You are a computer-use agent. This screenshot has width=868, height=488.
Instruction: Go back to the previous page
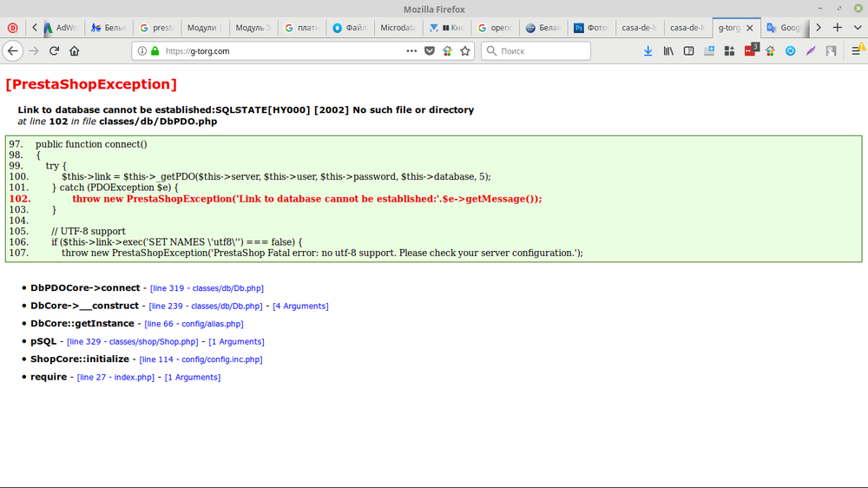click(13, 51)
